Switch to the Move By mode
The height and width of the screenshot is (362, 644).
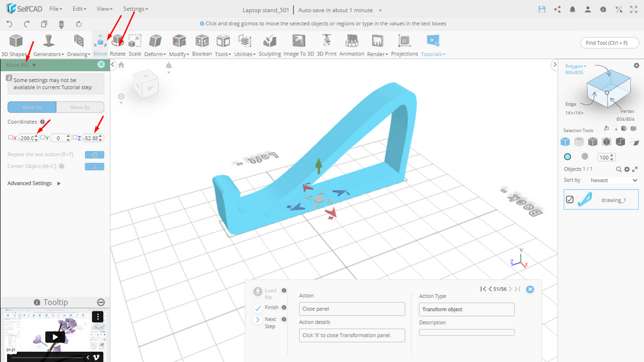[80, 108]
